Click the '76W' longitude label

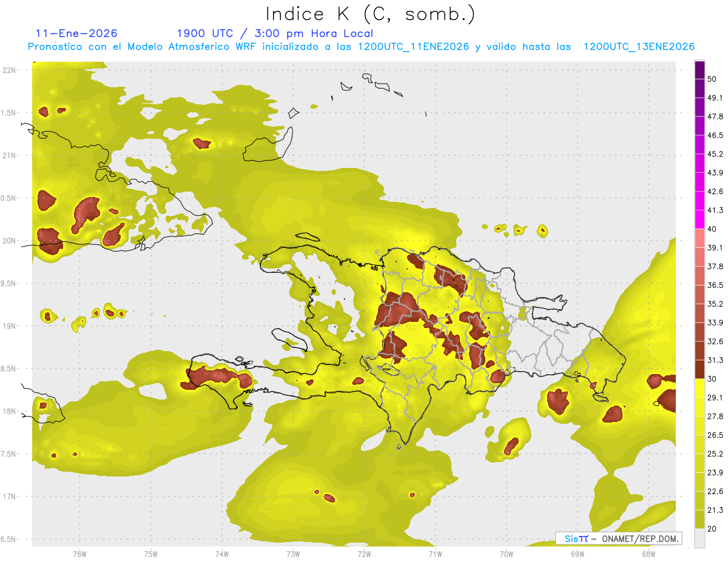[x=79, y=554]
